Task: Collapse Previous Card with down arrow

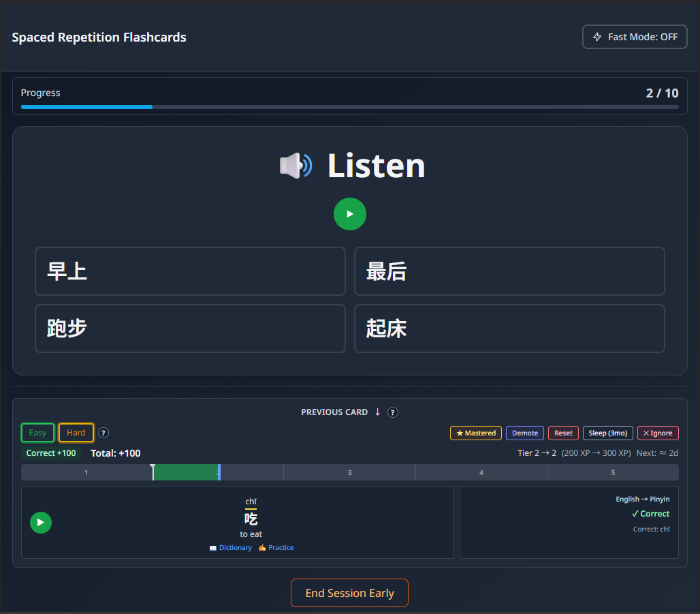Action: point(378,412)
